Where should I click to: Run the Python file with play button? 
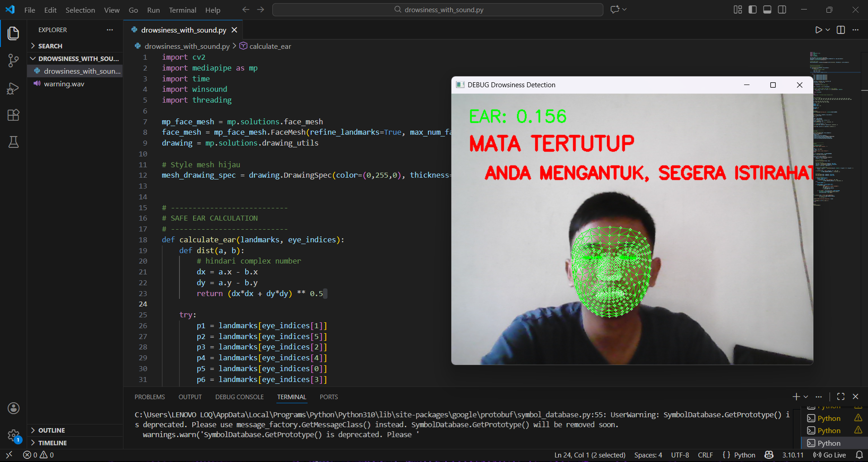pos(818,30)
